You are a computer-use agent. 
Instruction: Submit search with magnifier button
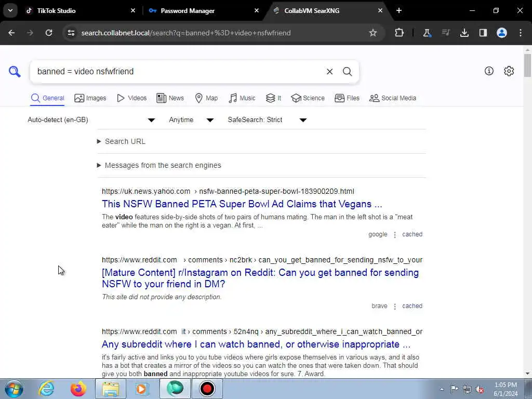click(x=347, y=72)
